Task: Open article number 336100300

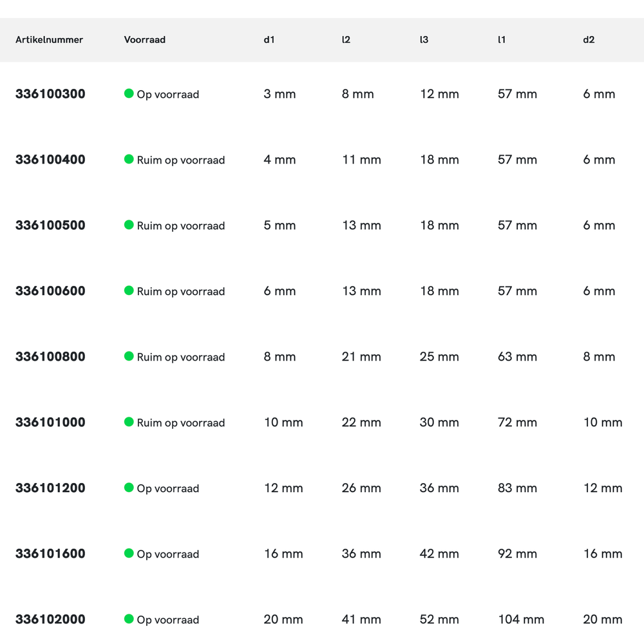Action: point(50,94)
